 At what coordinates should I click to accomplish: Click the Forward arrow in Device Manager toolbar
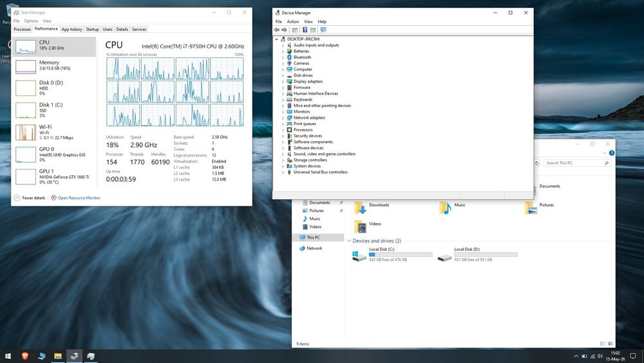tap(284, 30)
